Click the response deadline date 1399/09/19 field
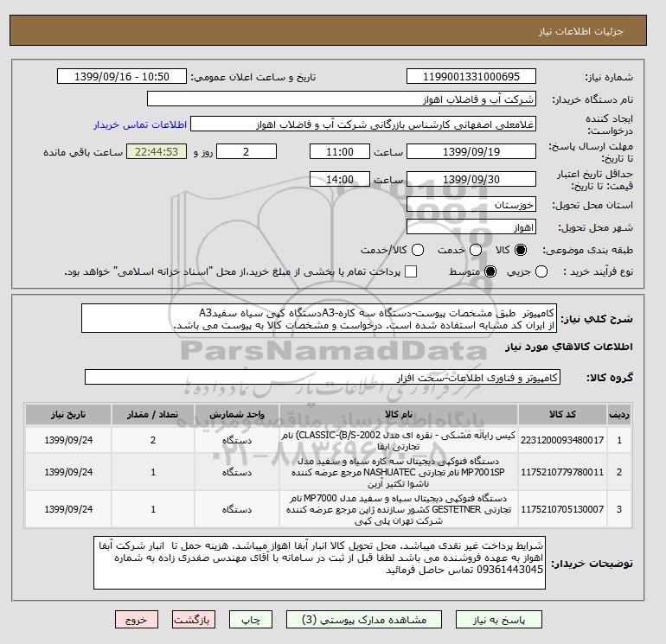 [471, 151]
